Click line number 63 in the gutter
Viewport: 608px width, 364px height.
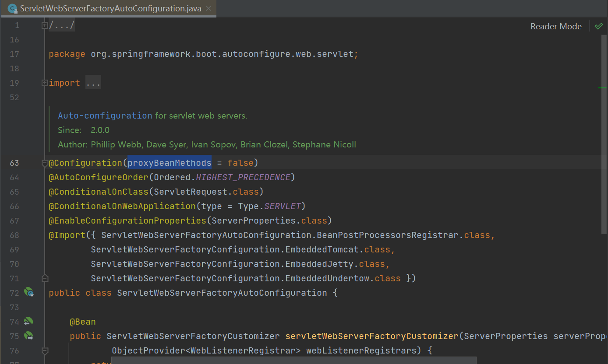pyautogui.click(x=14, y=163)
